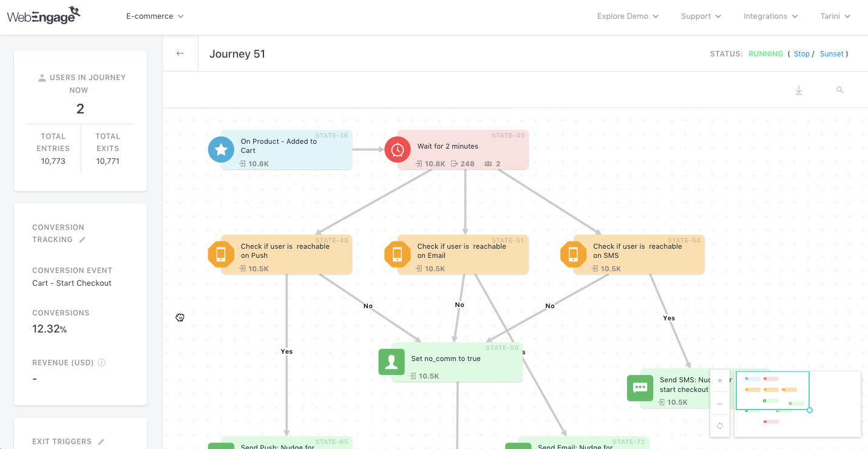
Task: Click the entries icon on Wait block
Action: click(419, 164)
